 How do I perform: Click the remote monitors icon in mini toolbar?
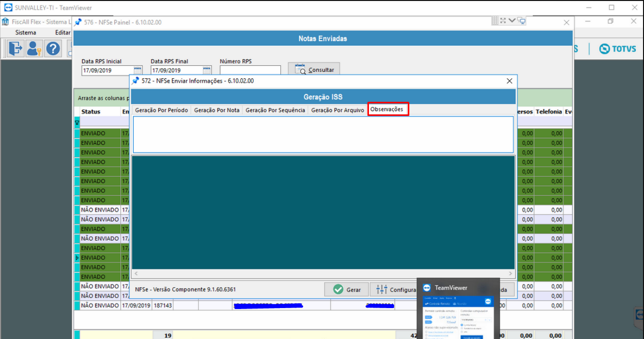click(x=521, y=21)
